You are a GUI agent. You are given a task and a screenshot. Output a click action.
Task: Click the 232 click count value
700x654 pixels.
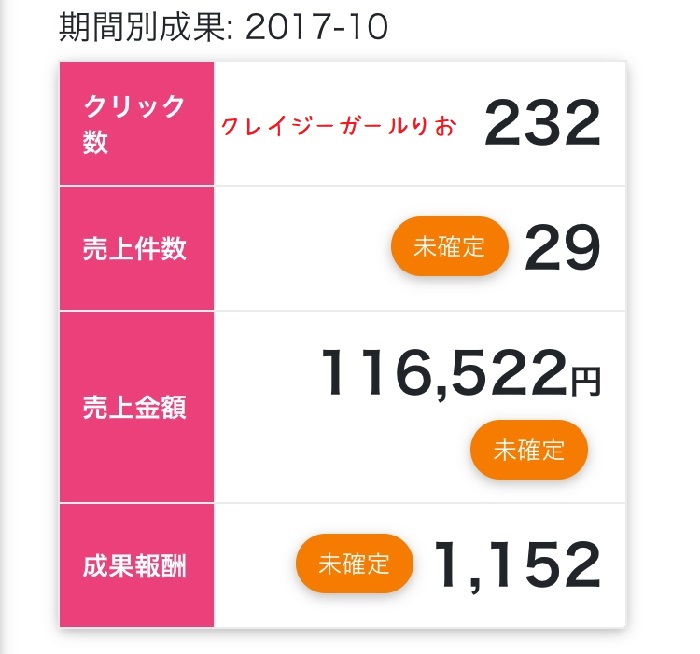point(542,123)
